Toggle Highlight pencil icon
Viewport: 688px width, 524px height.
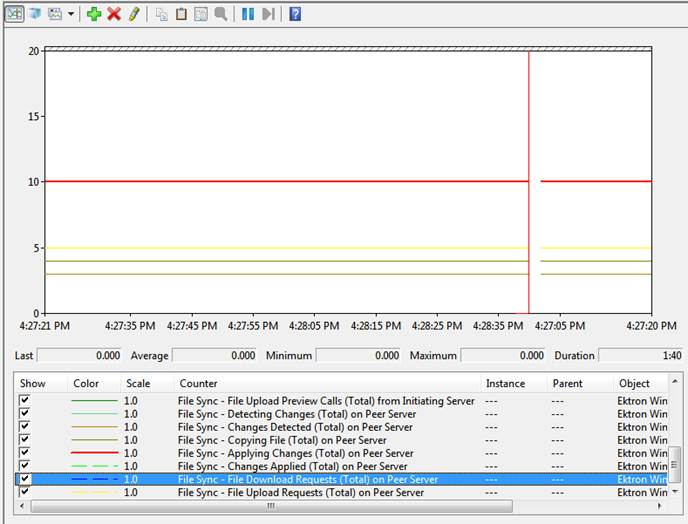pos(134,14)
